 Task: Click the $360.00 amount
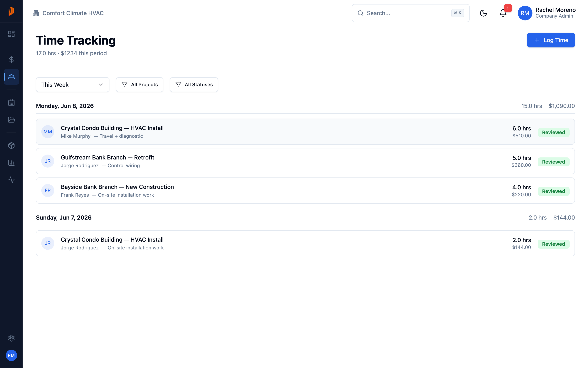[x=521, y=165]
